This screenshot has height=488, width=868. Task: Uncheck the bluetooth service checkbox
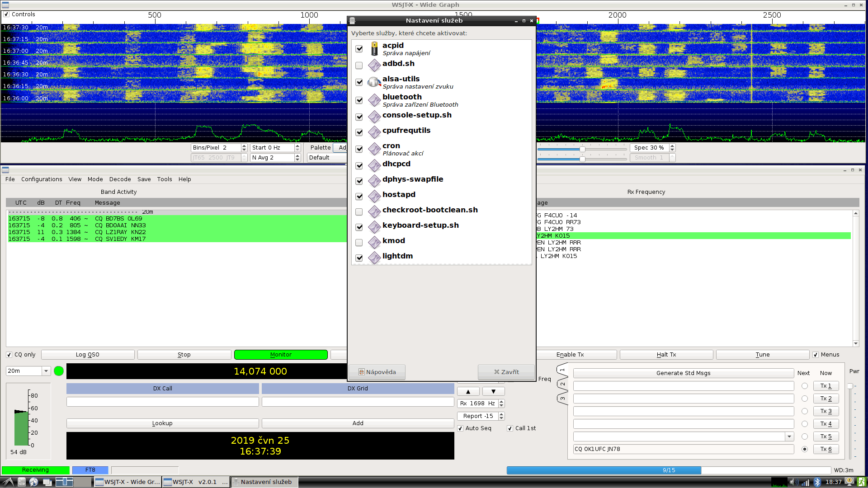(x=359, y=100)
